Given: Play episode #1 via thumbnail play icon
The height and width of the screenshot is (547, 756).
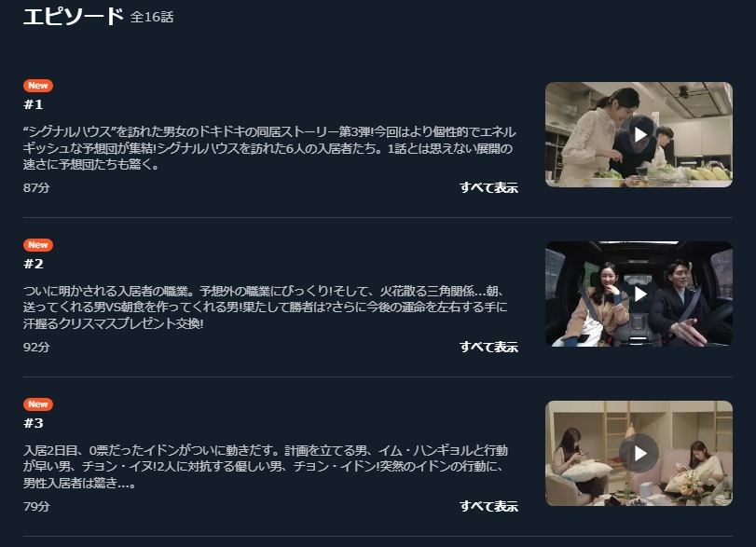Looking at the screenshot, I should tap(639, 134).
